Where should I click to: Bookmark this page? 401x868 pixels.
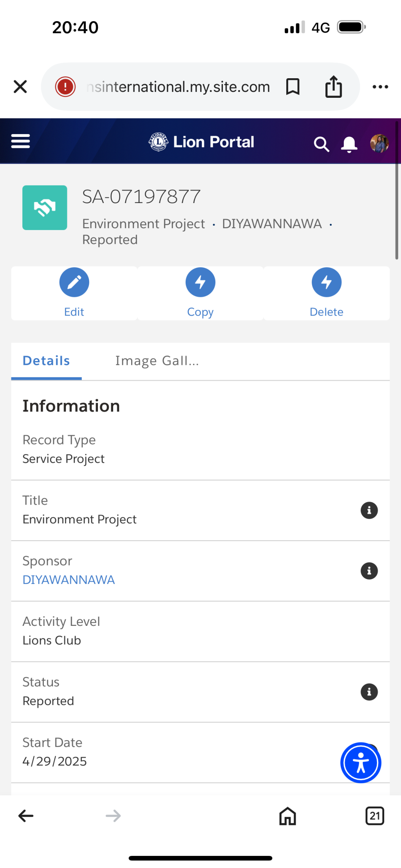293,86
